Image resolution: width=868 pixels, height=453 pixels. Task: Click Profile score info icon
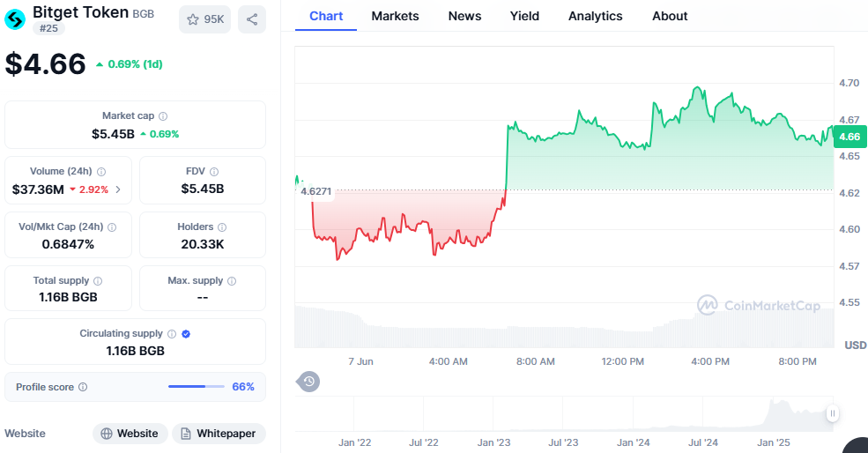pyautogui.click(x=83, y=387)
